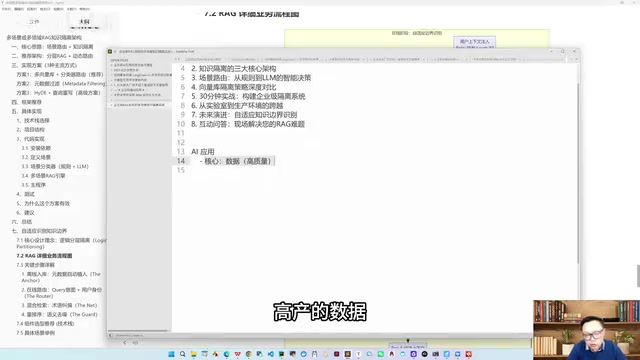Open the red WPS Office taskbar icon

pos(238,354)
